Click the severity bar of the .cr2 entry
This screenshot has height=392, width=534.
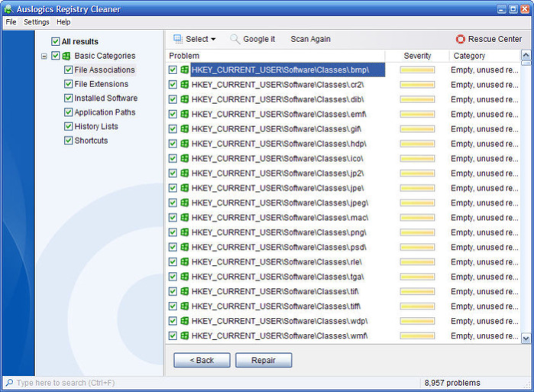click(417, 85)
